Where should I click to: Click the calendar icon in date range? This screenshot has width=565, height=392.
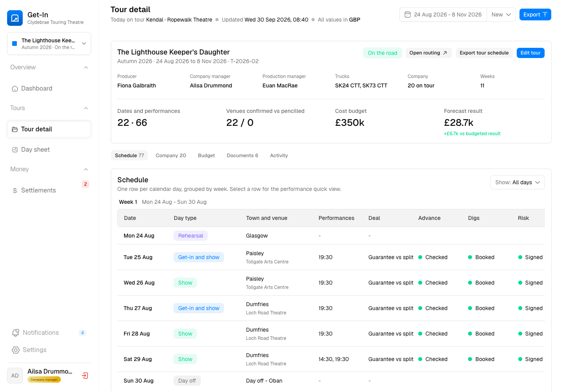click(408, 15)
